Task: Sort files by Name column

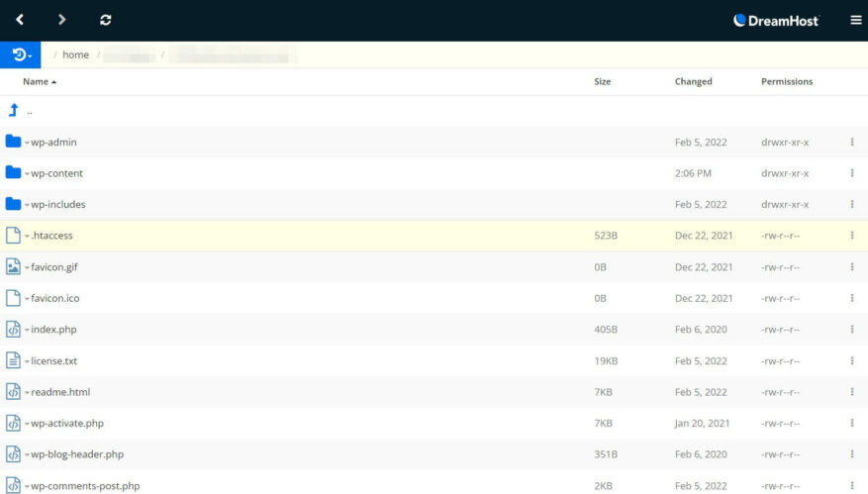Action: point(39,82)
